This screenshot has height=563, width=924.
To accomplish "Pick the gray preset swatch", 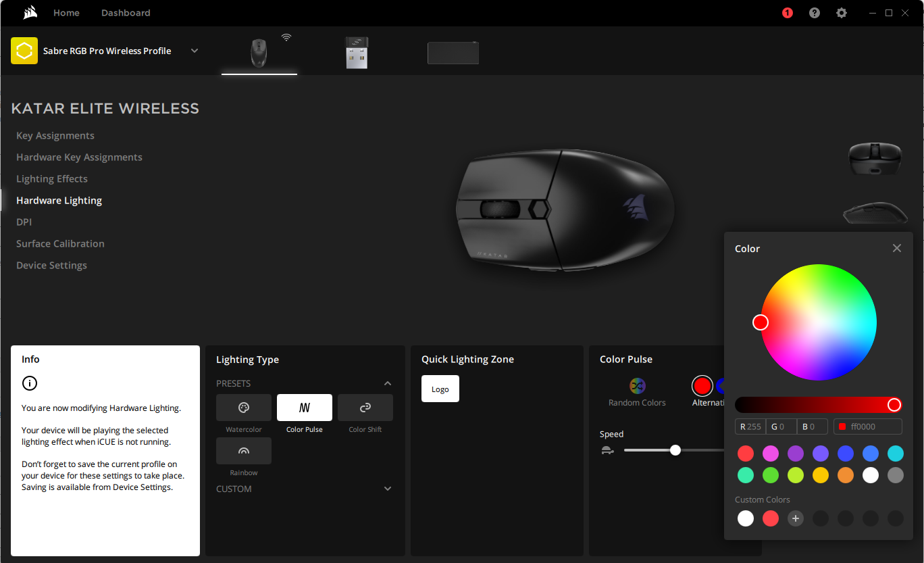I will click(896, 475).
